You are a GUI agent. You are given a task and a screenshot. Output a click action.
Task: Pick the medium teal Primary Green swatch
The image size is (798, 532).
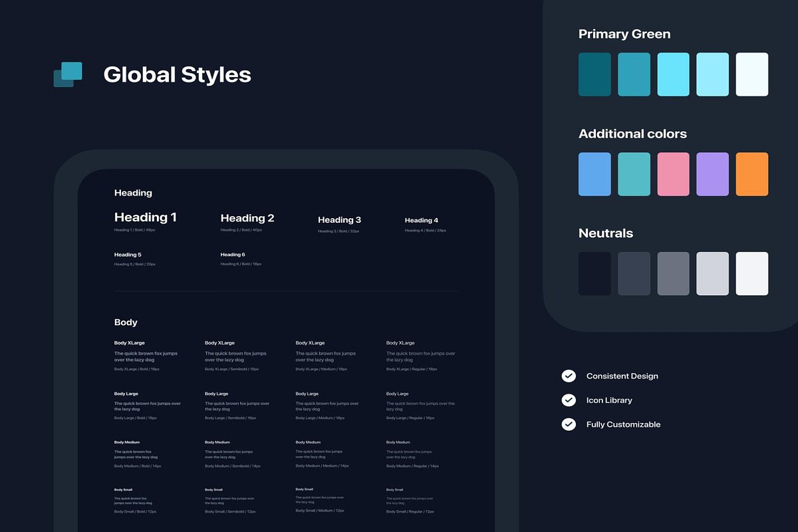coord(634,74)
